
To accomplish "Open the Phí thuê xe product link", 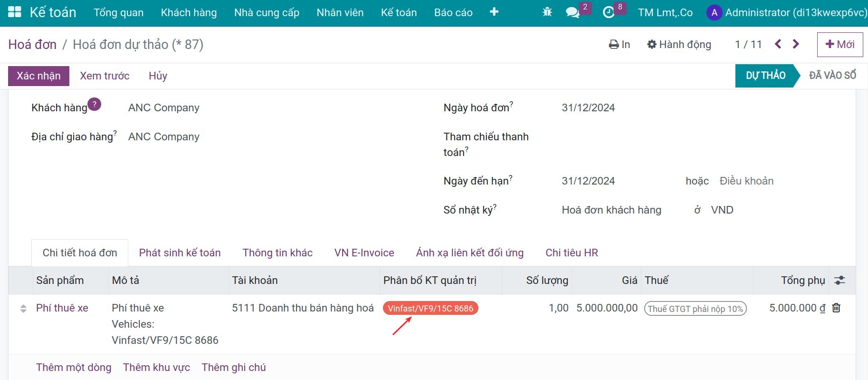I will 62,308.
